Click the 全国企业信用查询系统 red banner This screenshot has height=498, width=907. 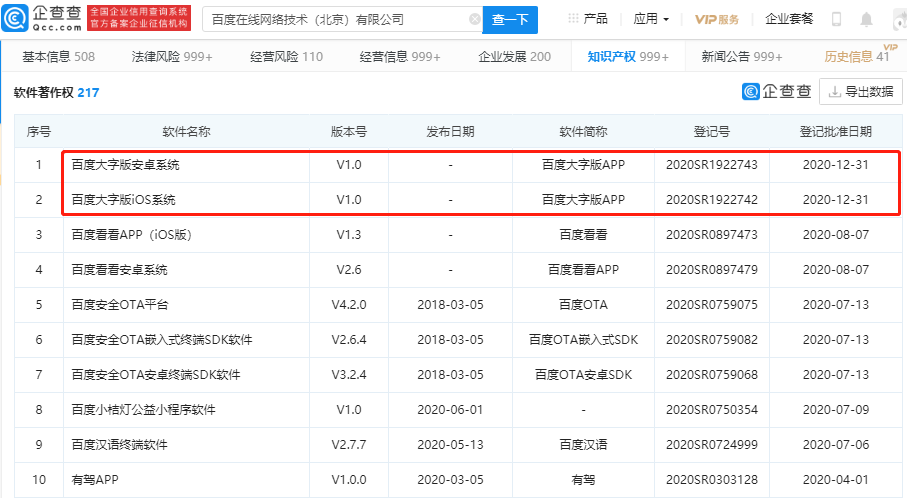coord(139,19)
